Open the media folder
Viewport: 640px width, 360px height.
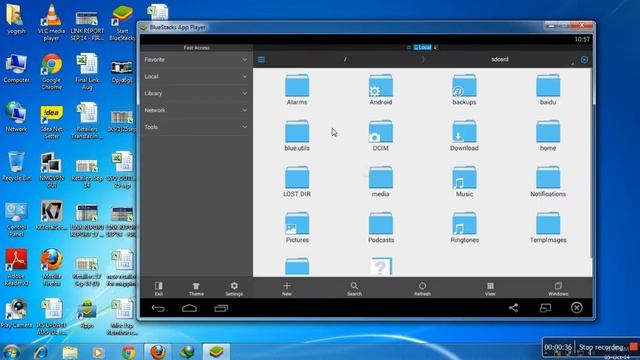(380, 181)
